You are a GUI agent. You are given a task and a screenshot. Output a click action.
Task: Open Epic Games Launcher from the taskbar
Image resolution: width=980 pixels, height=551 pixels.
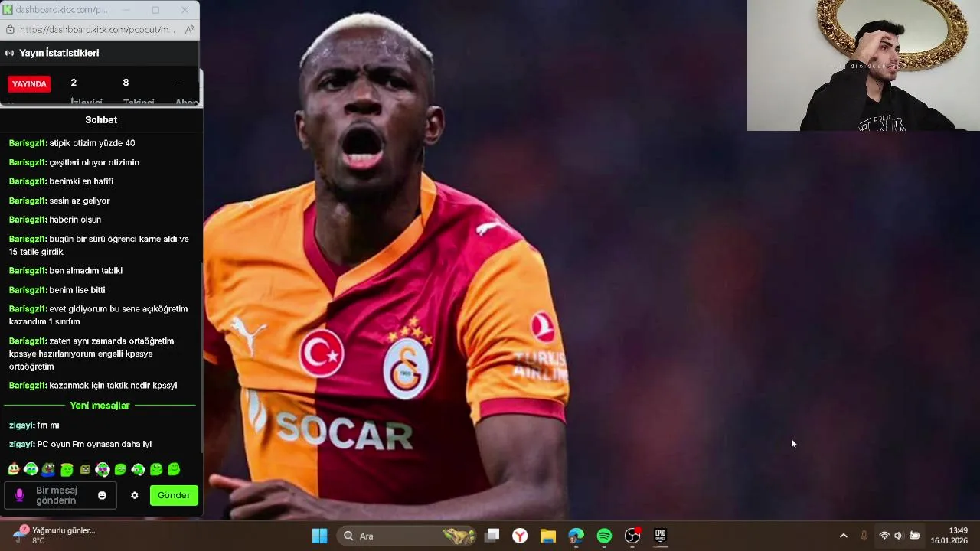660,536
